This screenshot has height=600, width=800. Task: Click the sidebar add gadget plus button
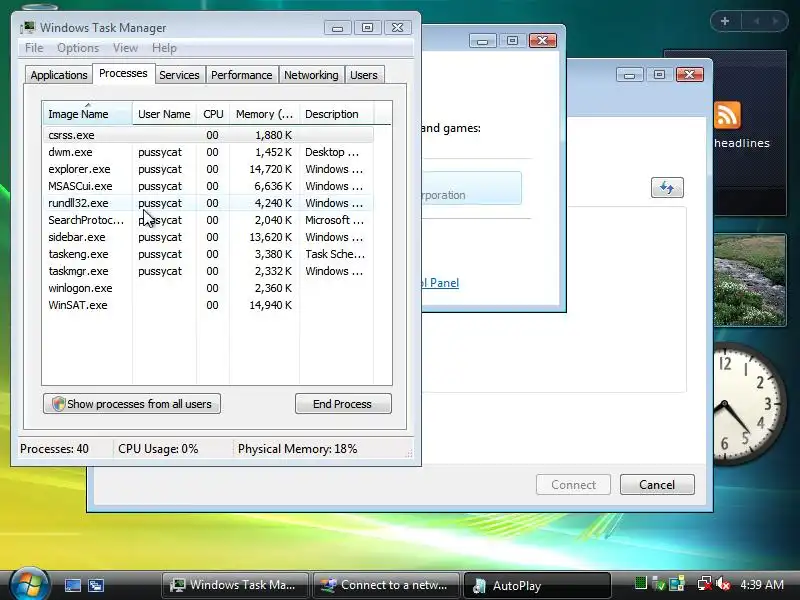(725, 21)
